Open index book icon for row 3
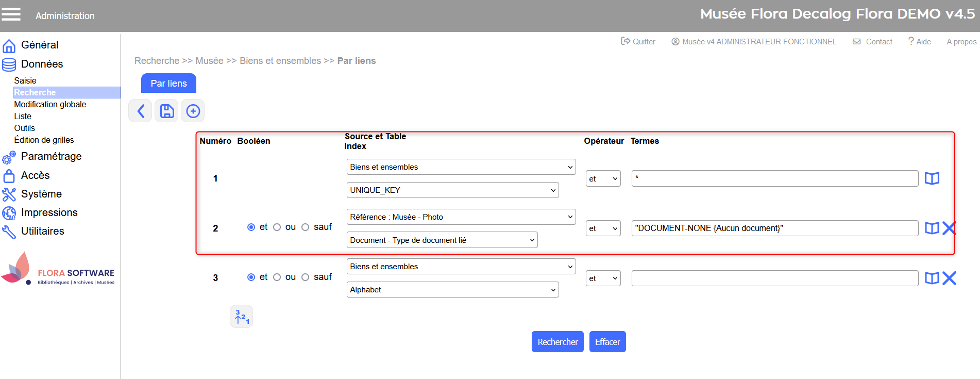Image resolution: width=980 pixels, height=379 pixels. point(932,278)
